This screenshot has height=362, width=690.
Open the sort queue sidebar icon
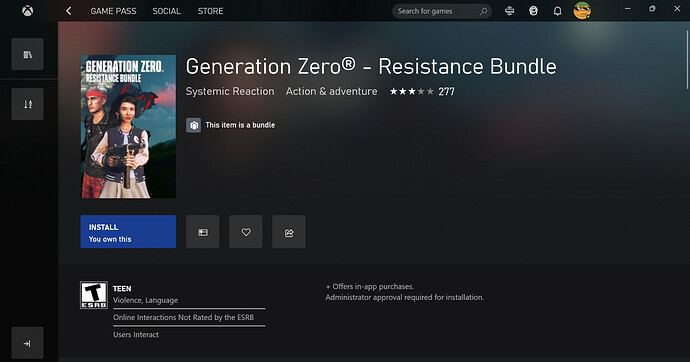[27, 104]
